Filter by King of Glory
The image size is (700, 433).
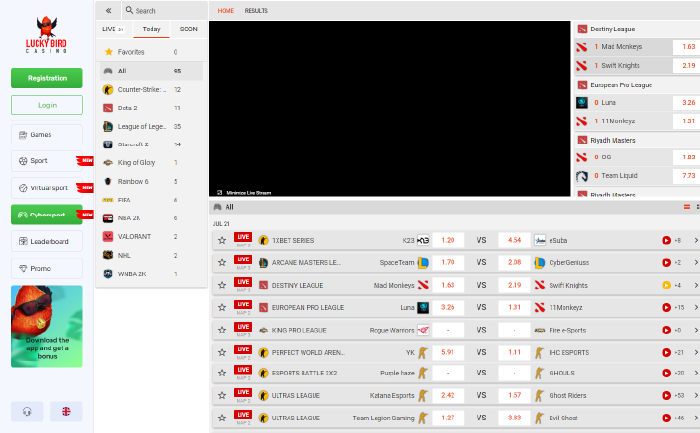coord(151,163)
